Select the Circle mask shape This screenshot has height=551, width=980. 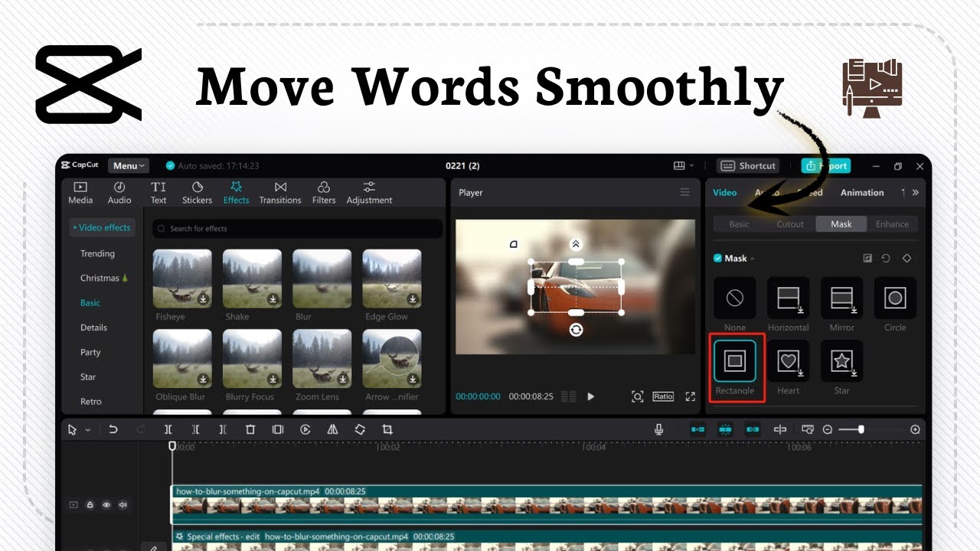895,298
